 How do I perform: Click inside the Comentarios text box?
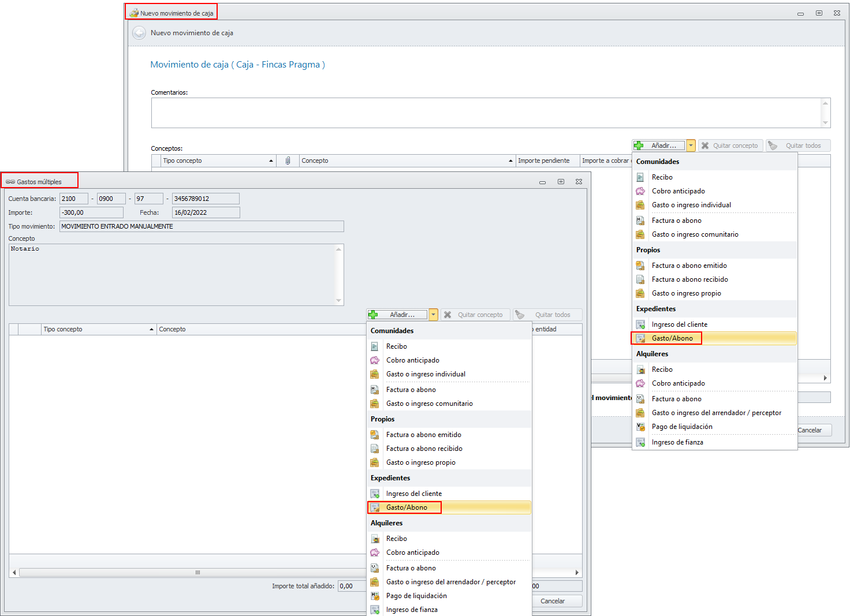tap(485, 113)
